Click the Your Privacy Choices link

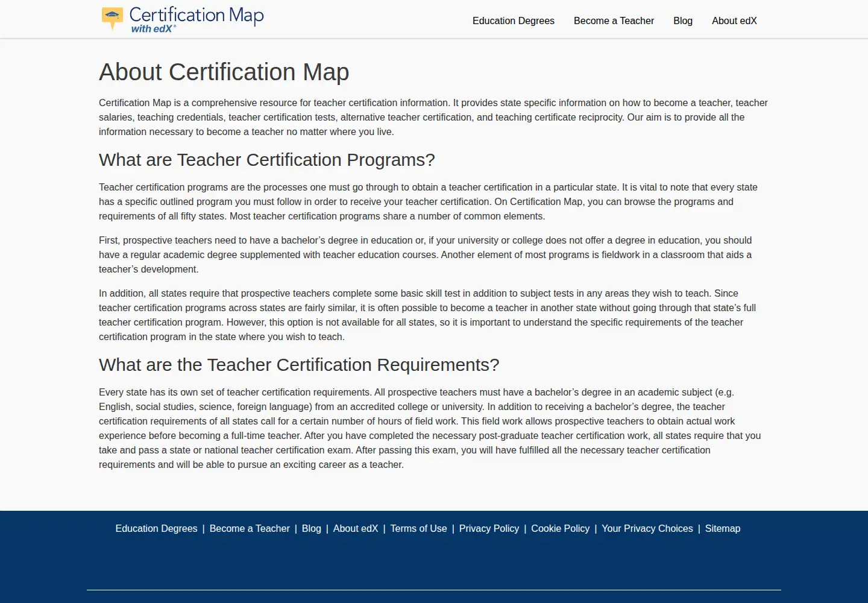(647, 528)
